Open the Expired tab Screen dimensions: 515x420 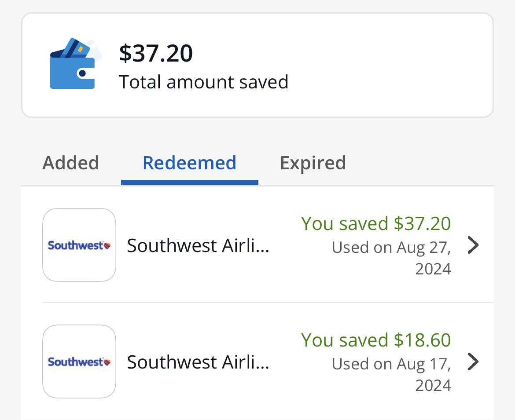tap(313, 164)
